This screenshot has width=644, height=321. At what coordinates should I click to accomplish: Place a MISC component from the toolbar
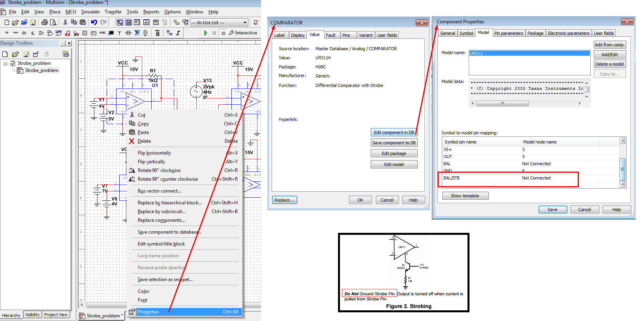pos(102,33)
